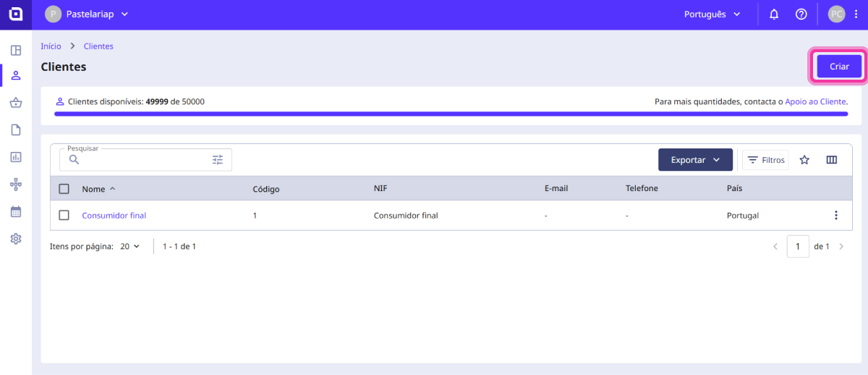This screenshot has width=868, height=375.
Task: Click the notifications bell icon
Action: click(x=774, y=14)
